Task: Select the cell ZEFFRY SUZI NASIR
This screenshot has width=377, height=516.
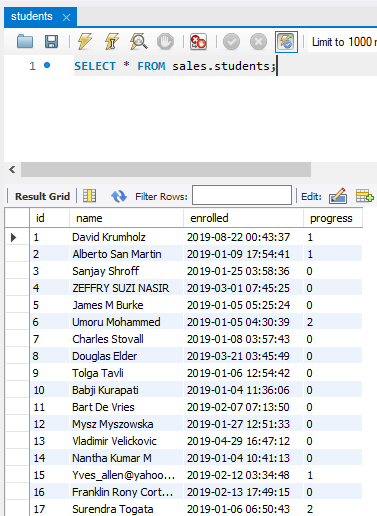Action: click(126, 288)
